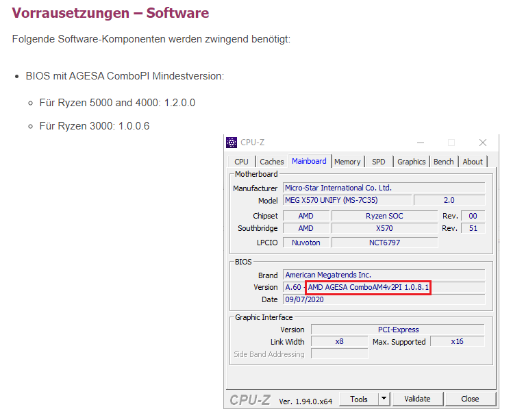Click the chipset Rev. value 00
This screenshot has width=524, height=420.
coord(473,216)
